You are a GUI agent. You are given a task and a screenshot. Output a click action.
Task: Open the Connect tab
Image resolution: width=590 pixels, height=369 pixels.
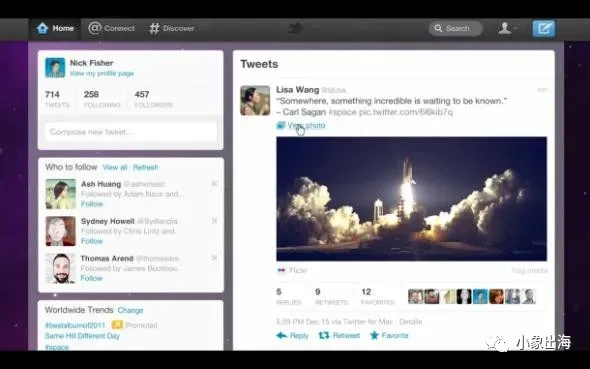[x=111, y=28]
